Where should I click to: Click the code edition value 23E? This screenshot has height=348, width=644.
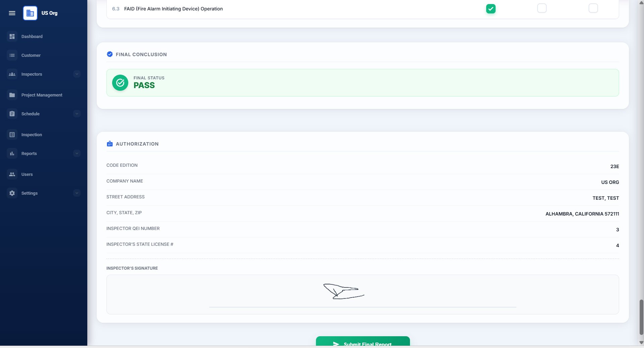pos(614,166)
